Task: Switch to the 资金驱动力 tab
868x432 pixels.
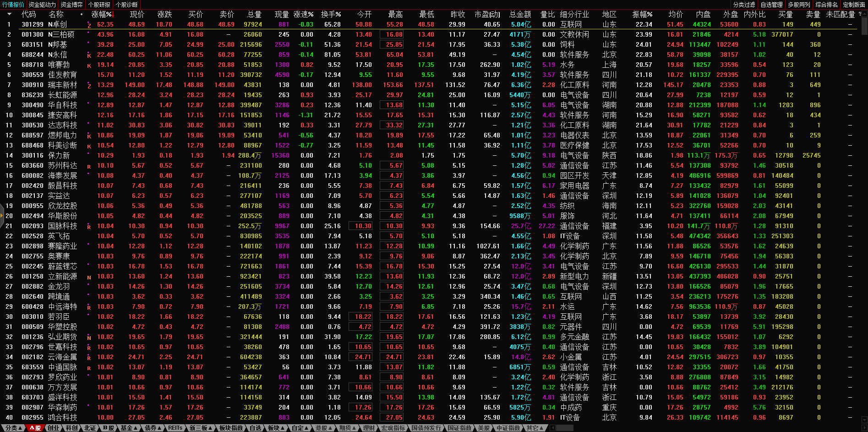Action: (42, 5)
